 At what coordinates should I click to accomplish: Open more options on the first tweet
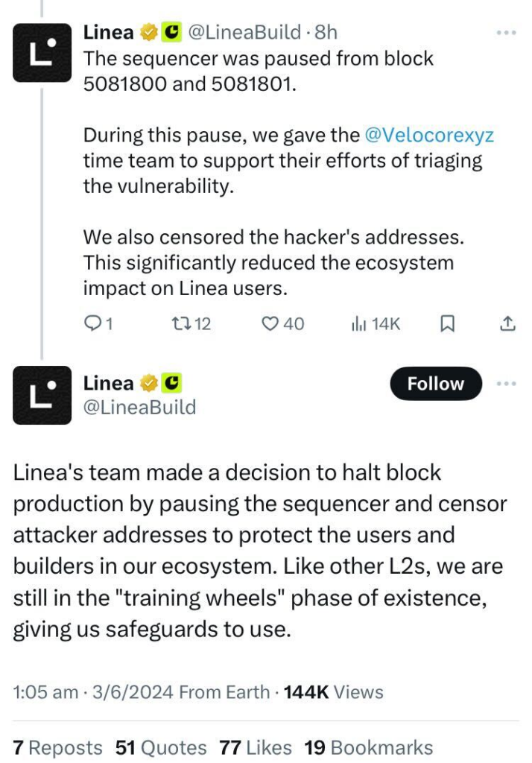click(506, 33)
